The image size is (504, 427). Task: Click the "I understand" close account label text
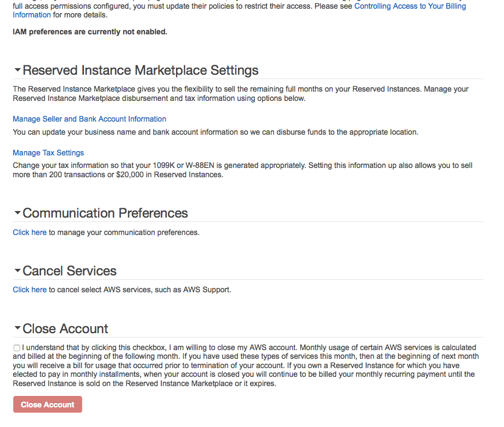[x=245, y=365]
